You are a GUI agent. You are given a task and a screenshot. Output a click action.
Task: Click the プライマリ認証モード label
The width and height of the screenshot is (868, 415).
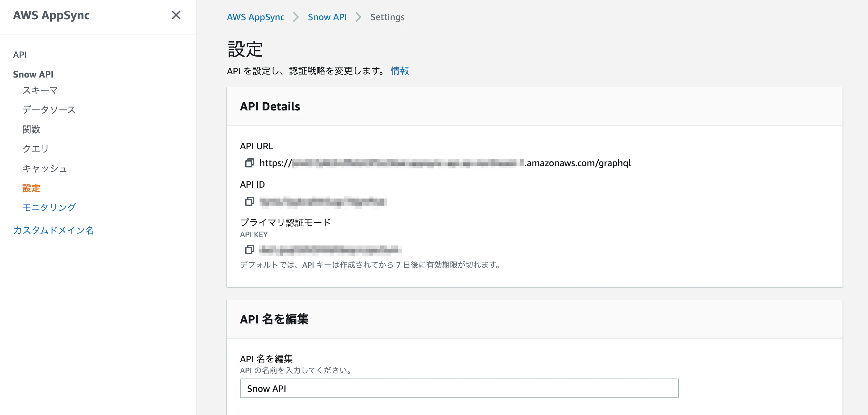tap(286, 222)
